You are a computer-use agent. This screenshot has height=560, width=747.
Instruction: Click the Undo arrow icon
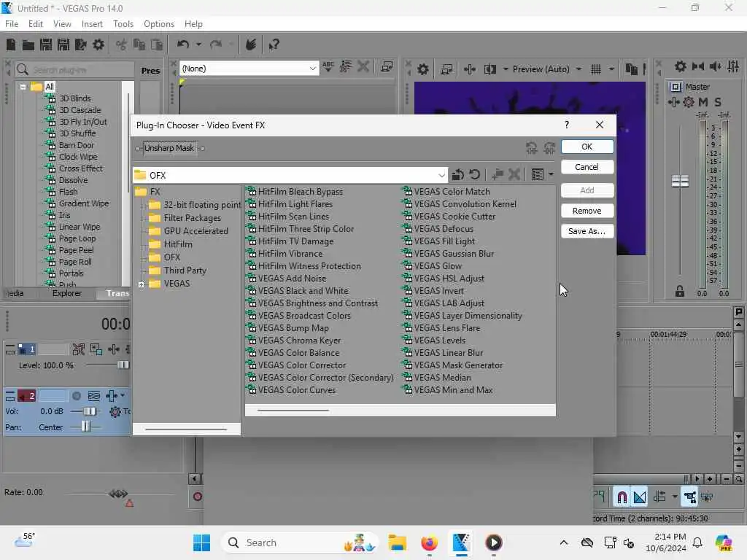[x=183, y=44]
